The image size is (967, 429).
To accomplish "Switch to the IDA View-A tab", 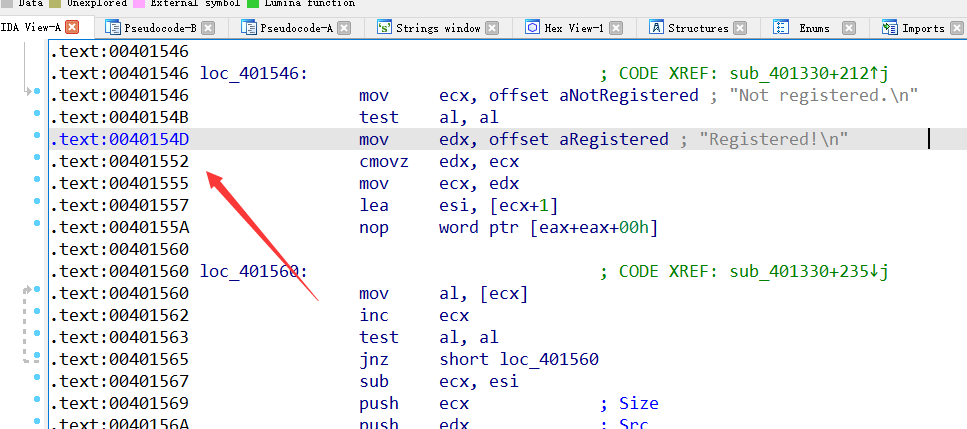I will (x=31, y=27).
